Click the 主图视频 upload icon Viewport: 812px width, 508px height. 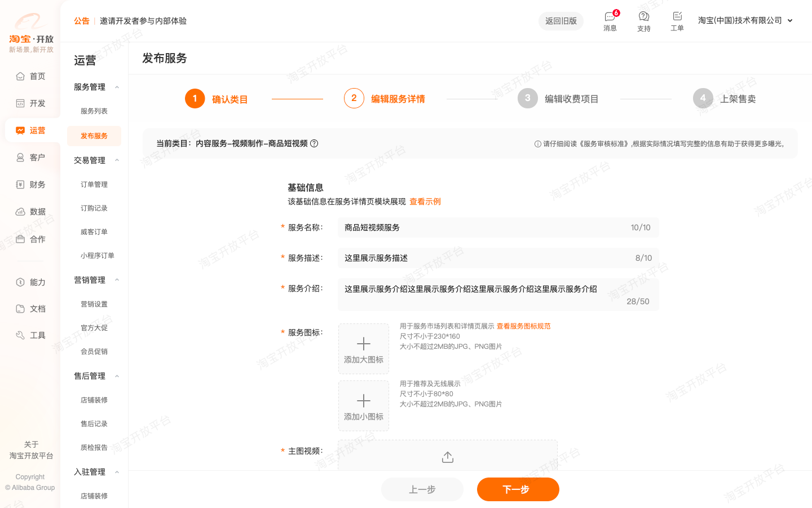(448, 457)
